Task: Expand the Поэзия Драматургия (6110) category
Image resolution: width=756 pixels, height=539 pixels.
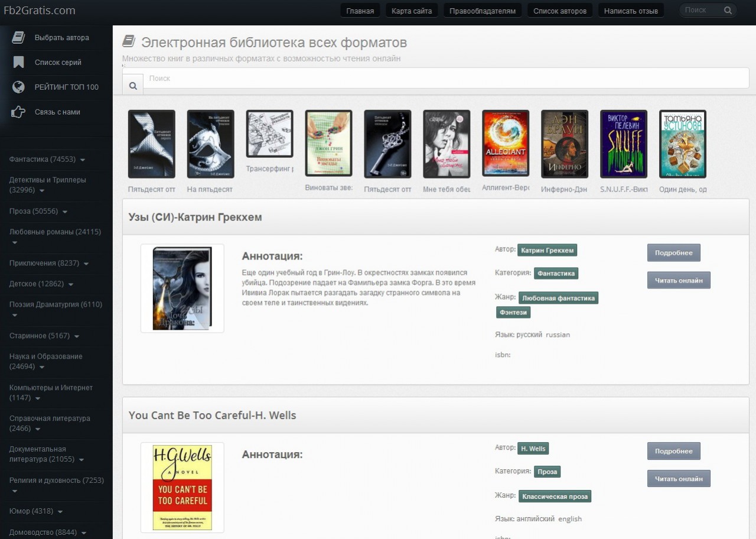Action: click(x=15, y=315)
